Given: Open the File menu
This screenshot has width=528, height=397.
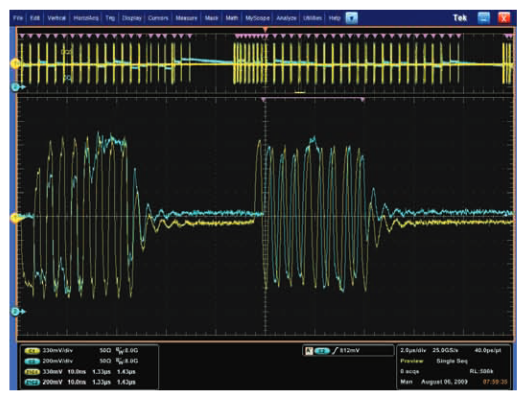Looking at the screenshot, I should point(18,18).
